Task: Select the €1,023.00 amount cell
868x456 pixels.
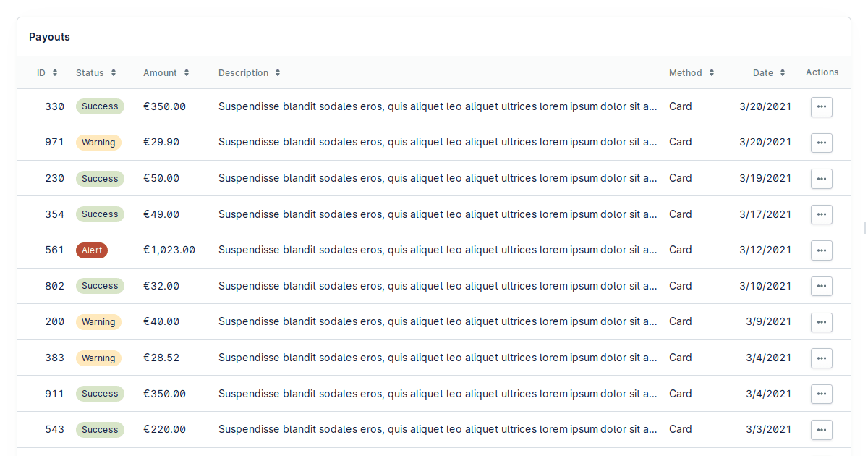Action: [169, 250]
